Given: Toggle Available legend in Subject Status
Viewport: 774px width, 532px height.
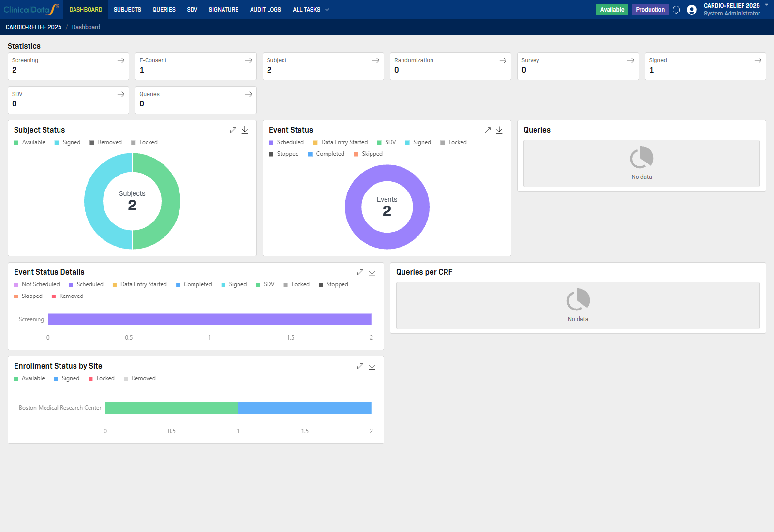Looking at the screenshot, I should 30,142.
